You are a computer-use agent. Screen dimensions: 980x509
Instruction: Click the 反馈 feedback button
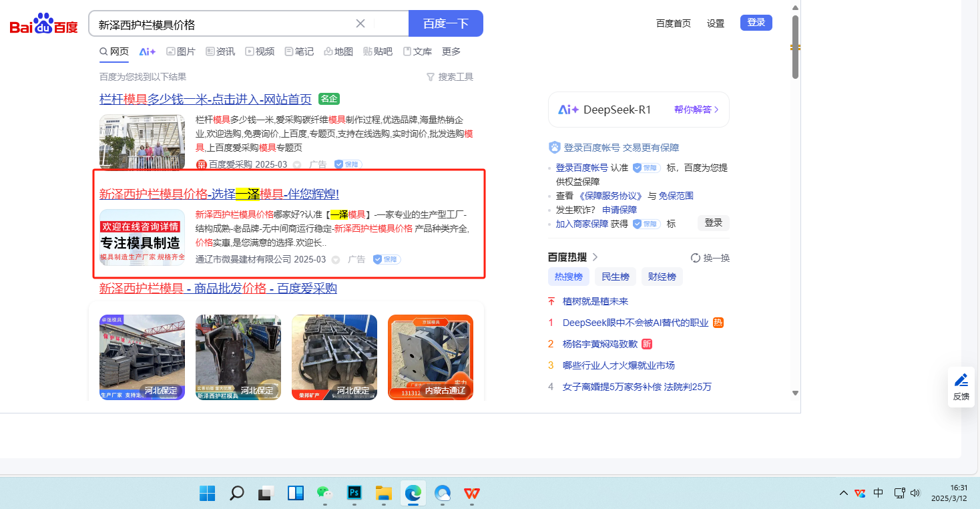click(961, 387)
